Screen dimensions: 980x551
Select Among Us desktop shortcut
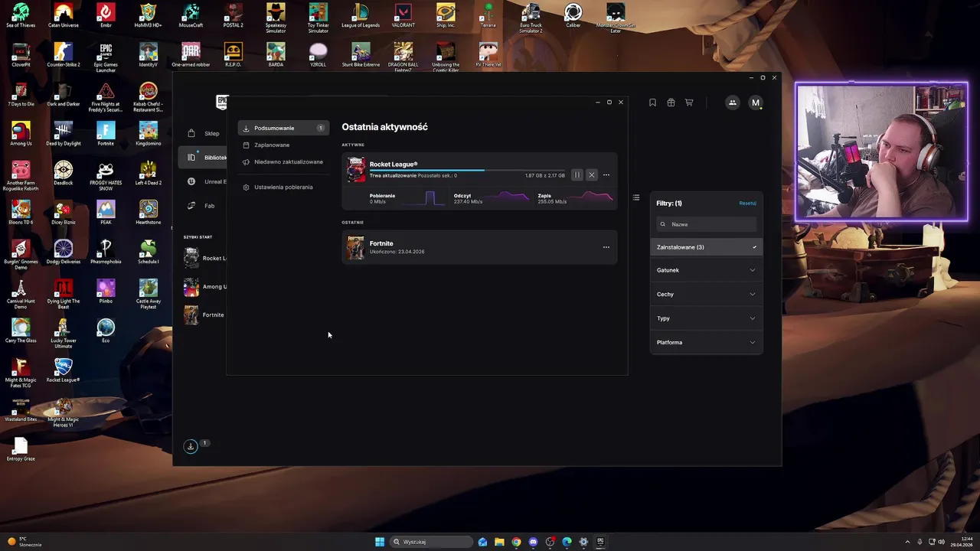pos(21,134)
